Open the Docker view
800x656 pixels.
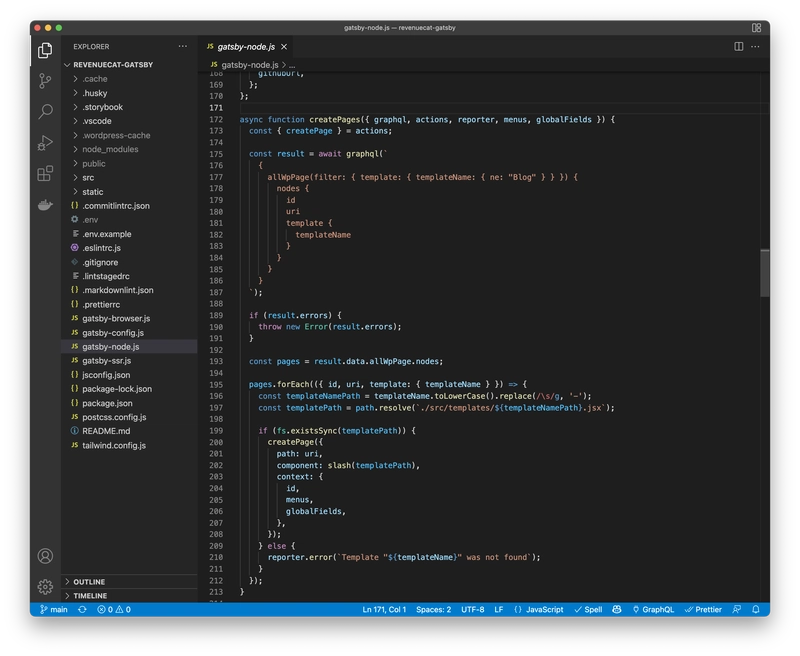[45, 205]
